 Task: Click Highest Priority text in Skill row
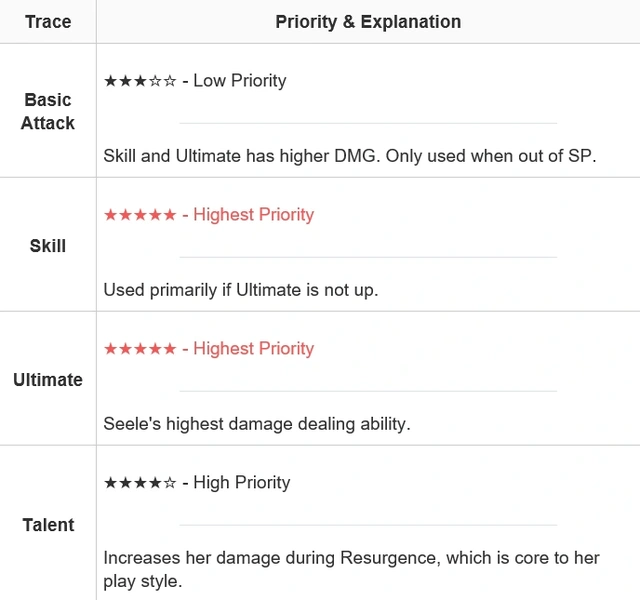click(x=253, y=214)
